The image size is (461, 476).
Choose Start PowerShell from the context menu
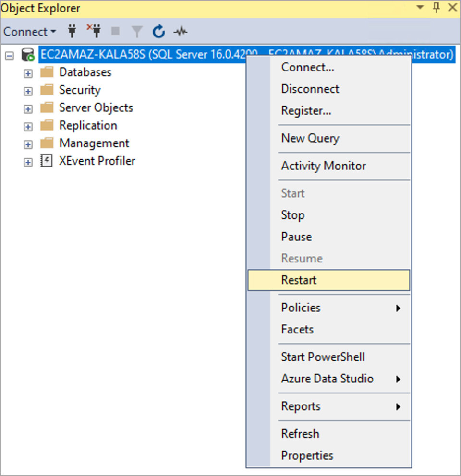329,357
